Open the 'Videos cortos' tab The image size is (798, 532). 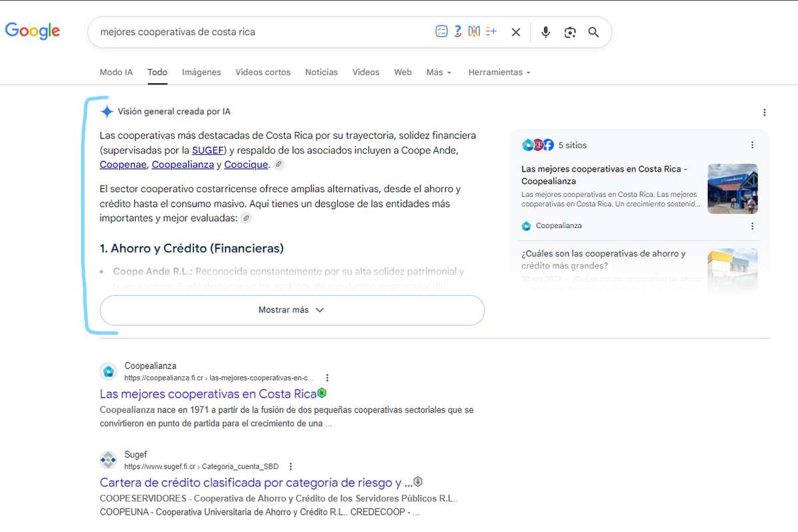[263, 72]
